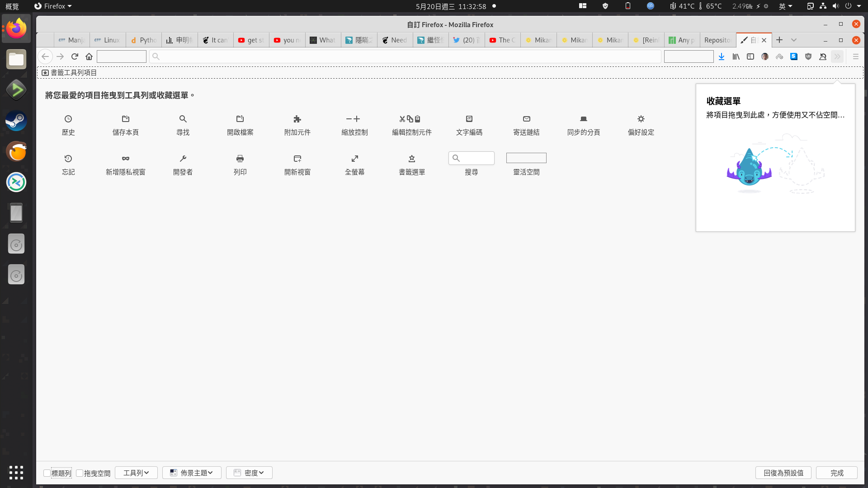The width and height of the screenshot is (868, 488).
Task: Open the Firefox app menu in top bar
Action: (53, 6)
